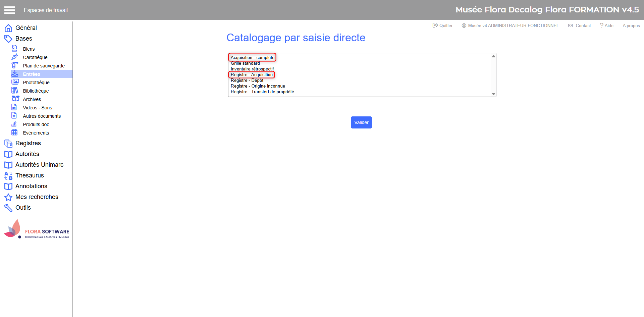The image size is (644, 317).
Task: Expand the Registres section
Action: coord(28,143)
